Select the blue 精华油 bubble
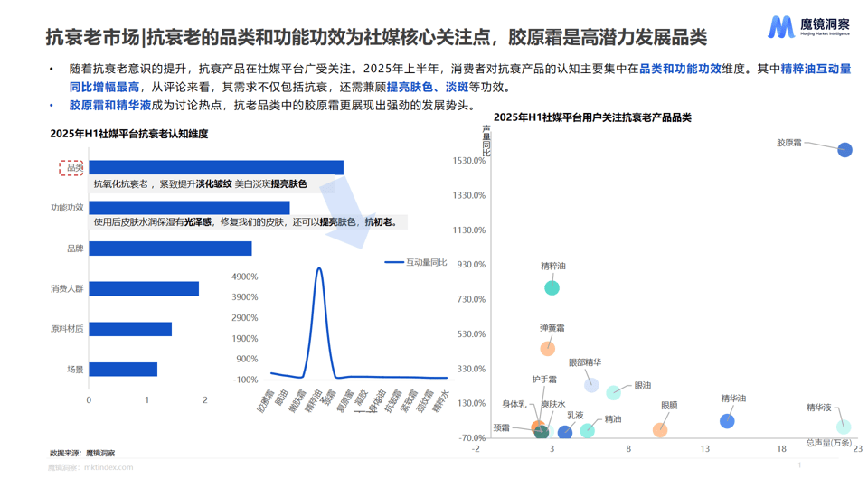Viewport: 868px width, 488px height. coord(727,421)
